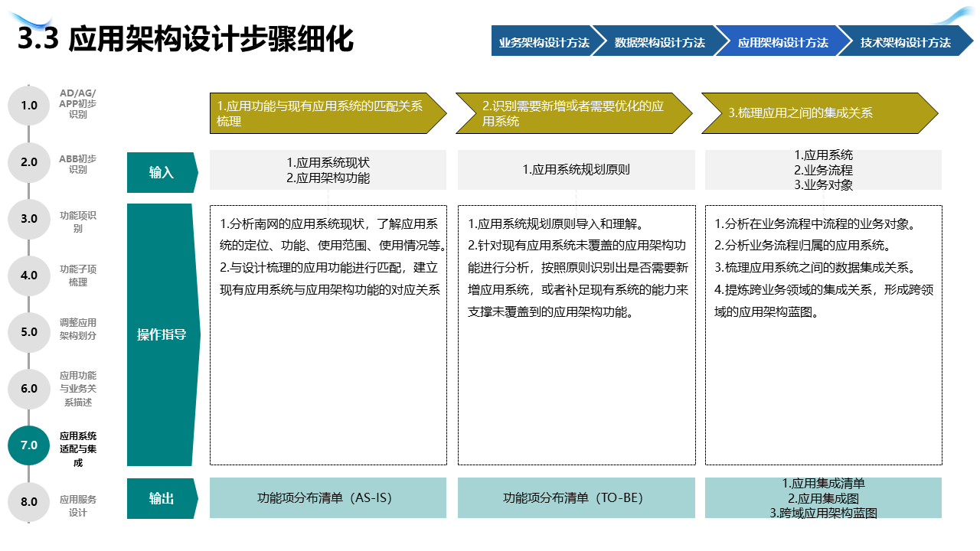Viewport: 980px width, 551px height.
Task: Click output box 功能项分布清单 (TO-BE)
Action: (577, 497)
